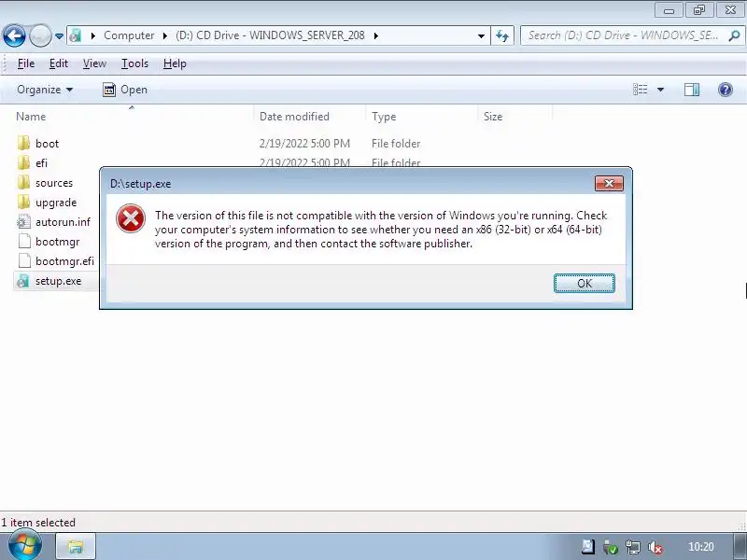Click the (D:) CD Drive breadcrumb
Screen dimensions: 747x560
pyautogui.click(x=270, y=35)
